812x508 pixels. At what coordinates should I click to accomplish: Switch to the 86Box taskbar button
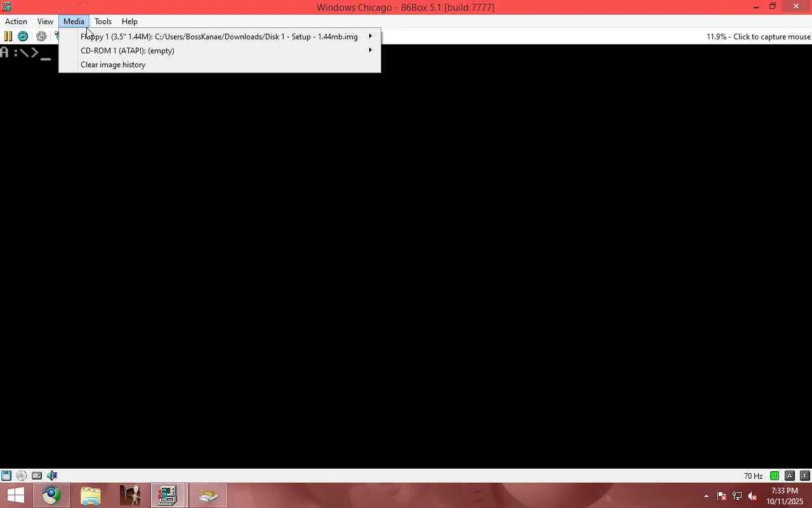pyautogui.click(x=168, y=495)
